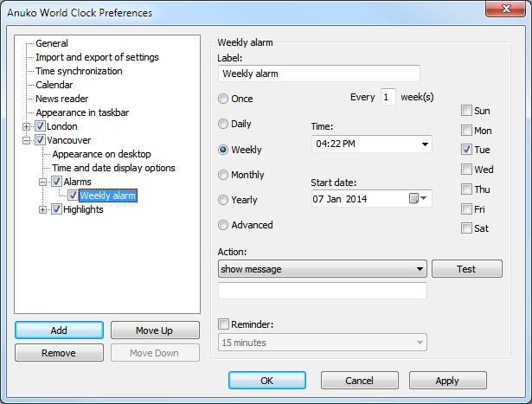
Task: Choose the Advanced recurrence option
Action: 224,225
